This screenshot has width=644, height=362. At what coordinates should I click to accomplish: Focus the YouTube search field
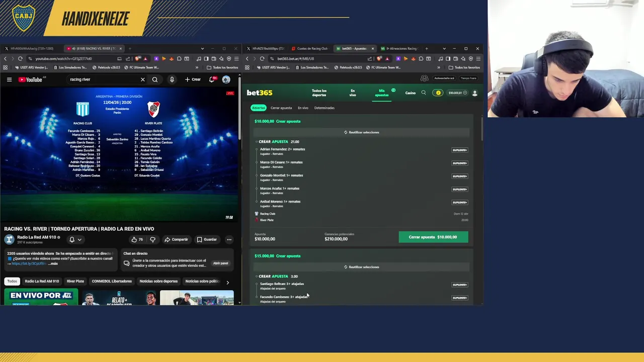pyautogui.click(x=103, y=79)
